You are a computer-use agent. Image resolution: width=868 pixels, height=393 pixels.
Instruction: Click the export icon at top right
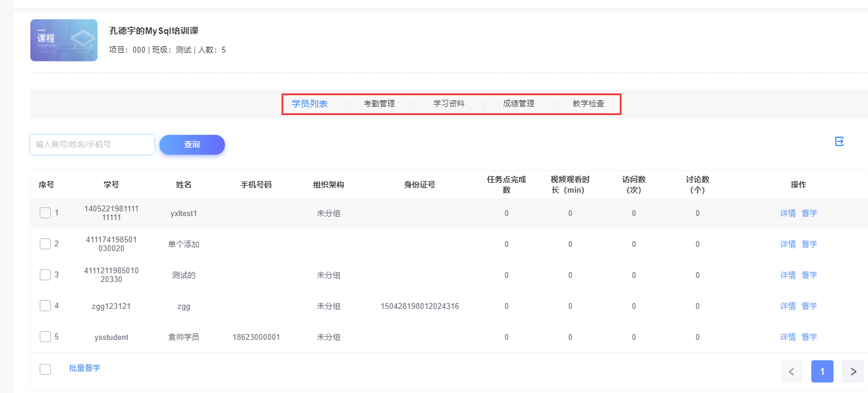pyautogui.click(x=839, y=141)
